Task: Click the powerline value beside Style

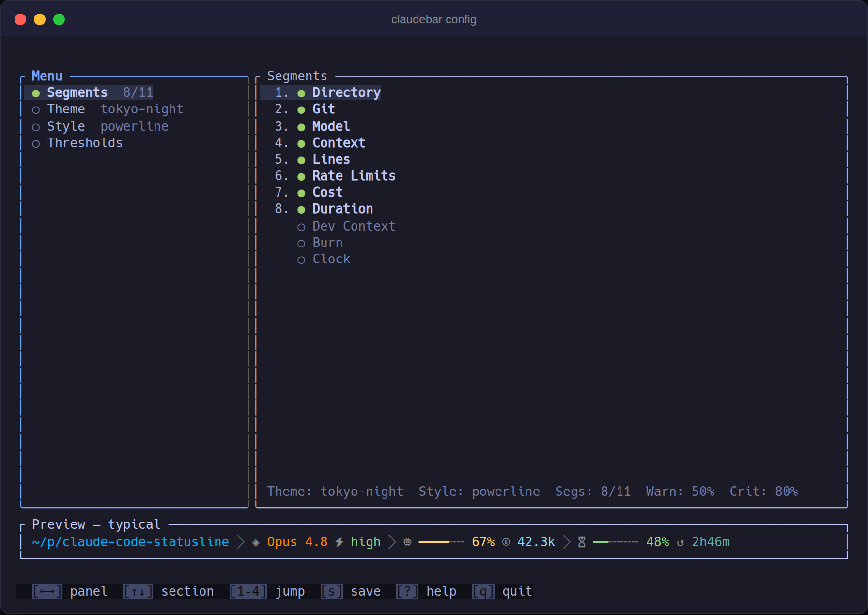Action: coord(134,126)
